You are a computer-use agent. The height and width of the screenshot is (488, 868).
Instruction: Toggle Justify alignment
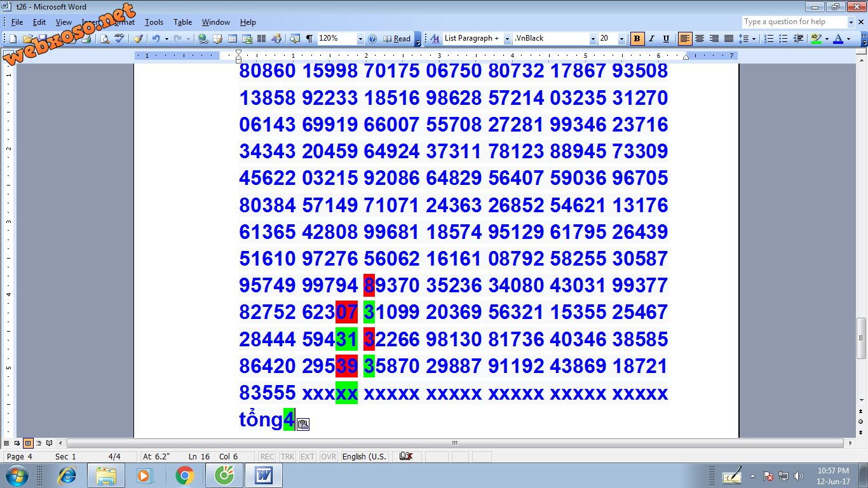[x=729, y=39]
